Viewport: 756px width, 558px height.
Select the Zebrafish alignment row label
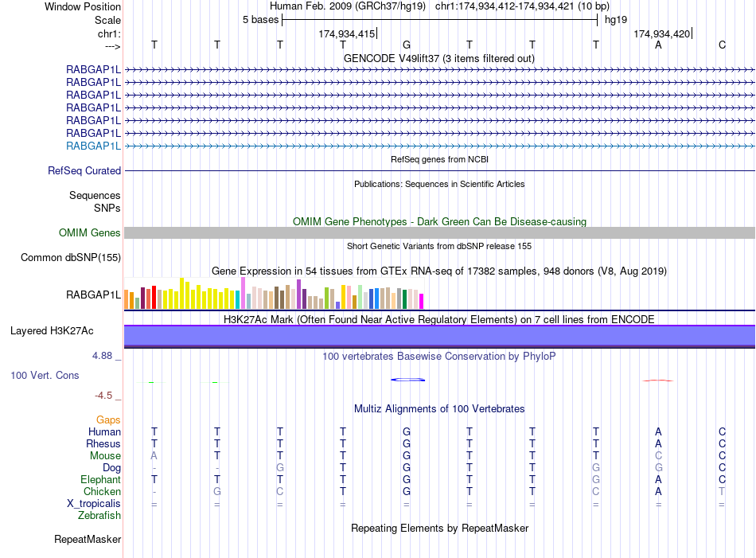click(x=99, y=516)
